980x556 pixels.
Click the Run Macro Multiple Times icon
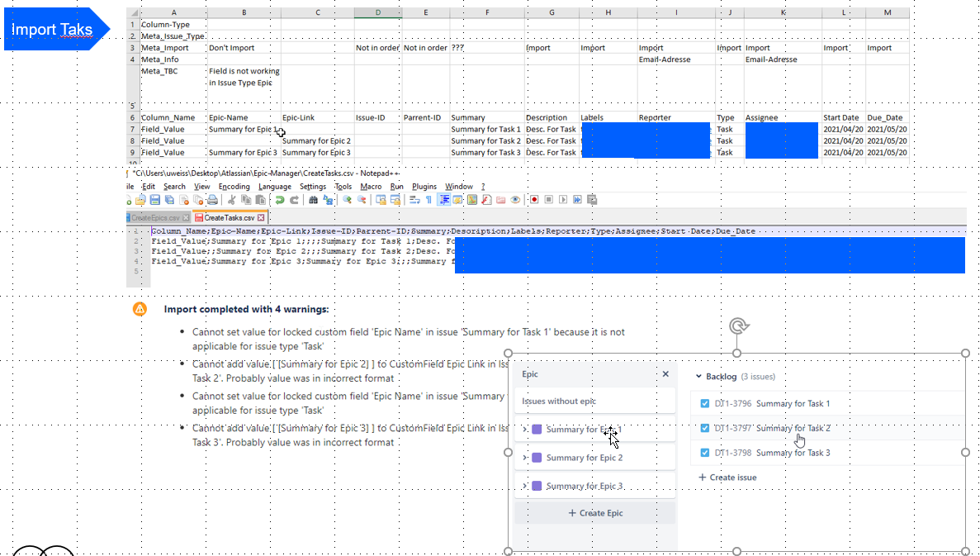tap(577, 200)
